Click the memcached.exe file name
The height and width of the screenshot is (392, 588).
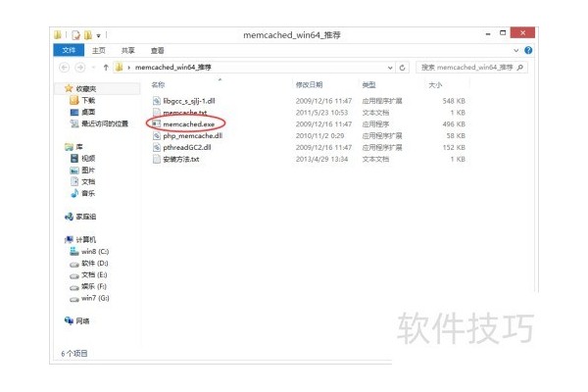click(188, 123)
